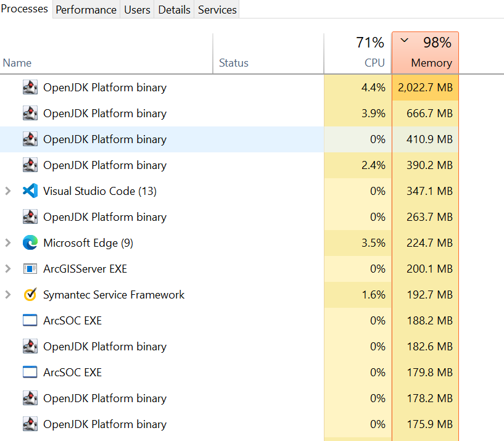This screenshot has width=504, height=441.
Task: Select ArcSOC EXE using 179.8 MB
Action: pos(72,372)
